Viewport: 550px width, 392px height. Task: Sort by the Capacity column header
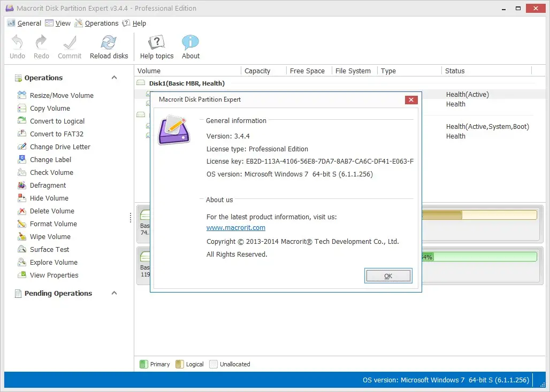coord(264,71)
